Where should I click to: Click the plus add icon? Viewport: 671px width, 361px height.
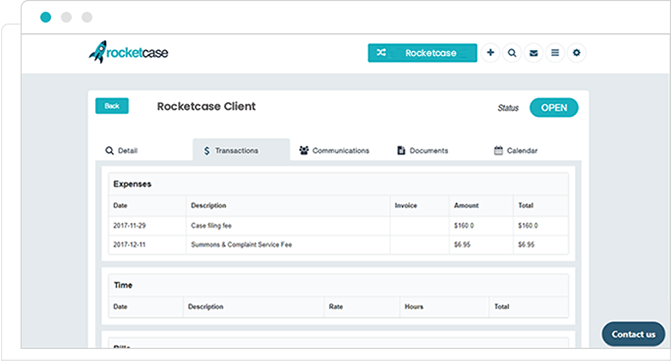(490, 53)
